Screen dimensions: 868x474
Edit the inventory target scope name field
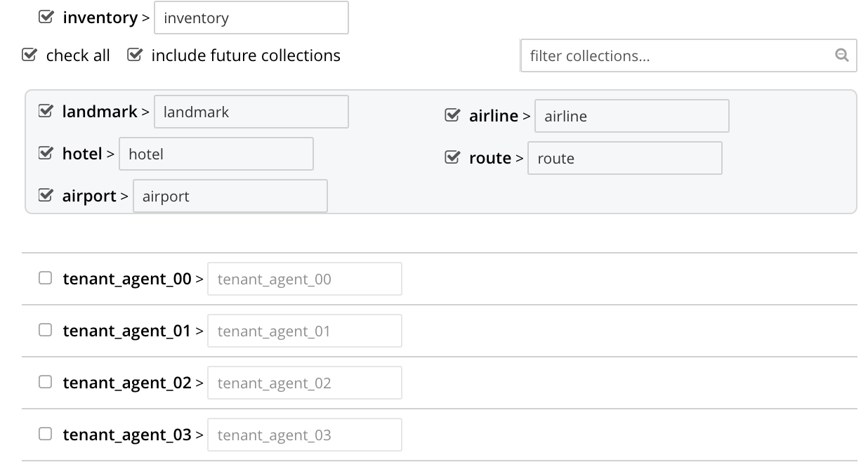point(251,18)
